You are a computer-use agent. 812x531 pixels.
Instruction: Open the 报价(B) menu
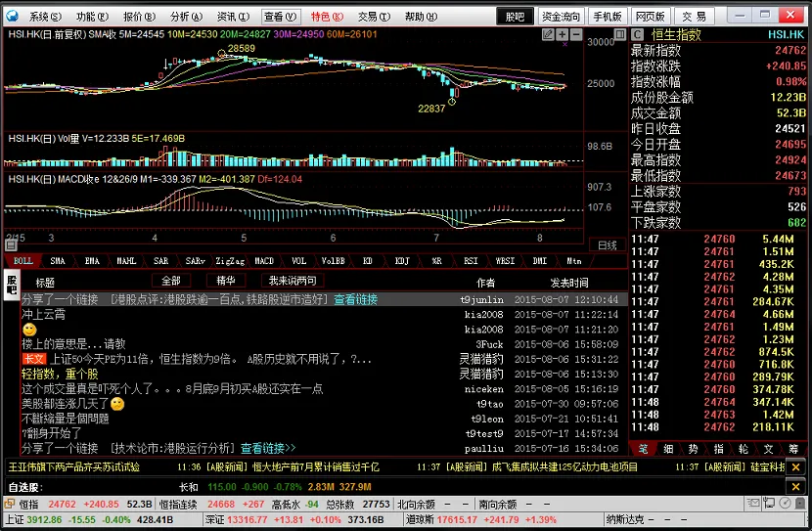pyautogui.click(x=139, y=17)
